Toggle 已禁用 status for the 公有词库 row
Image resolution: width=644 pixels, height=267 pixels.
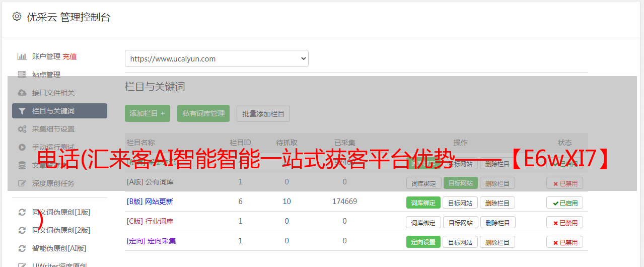click(565, 183)
